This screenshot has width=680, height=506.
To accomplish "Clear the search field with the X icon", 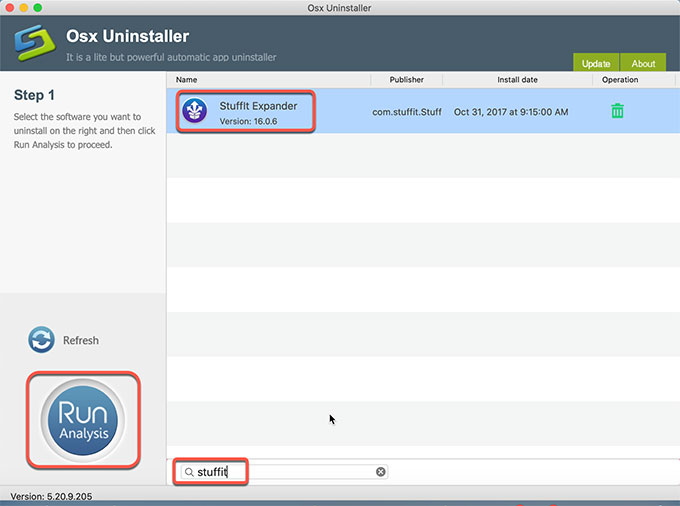I will pos(380,472).
